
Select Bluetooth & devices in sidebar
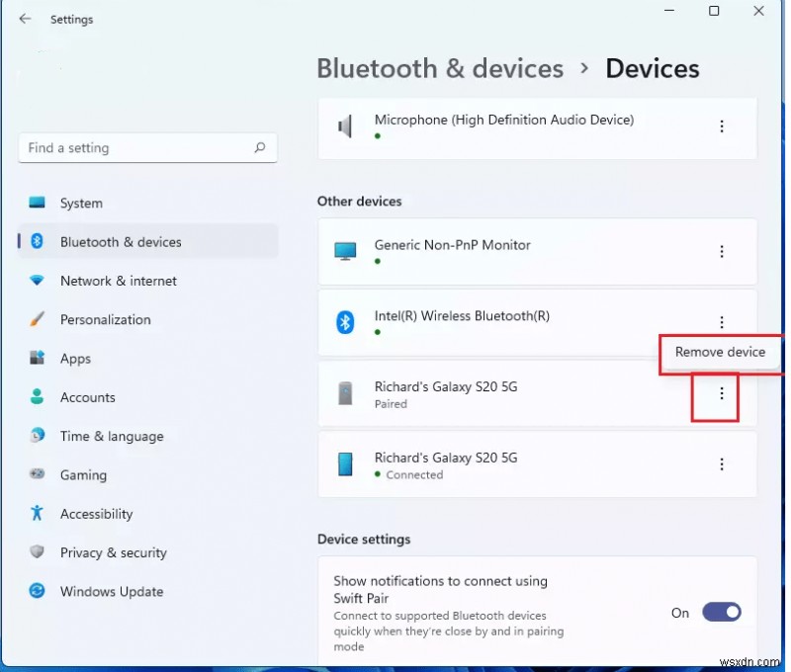[x=147, y=242]
